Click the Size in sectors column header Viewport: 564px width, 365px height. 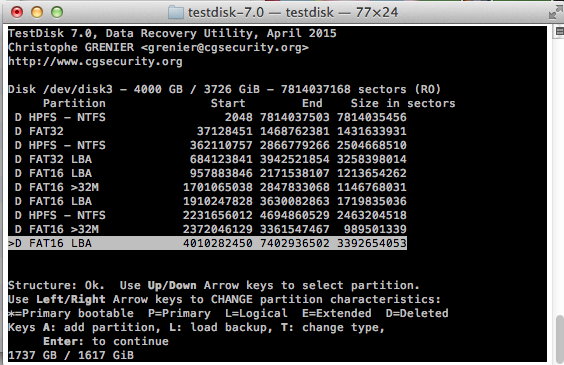pos(403,103)
